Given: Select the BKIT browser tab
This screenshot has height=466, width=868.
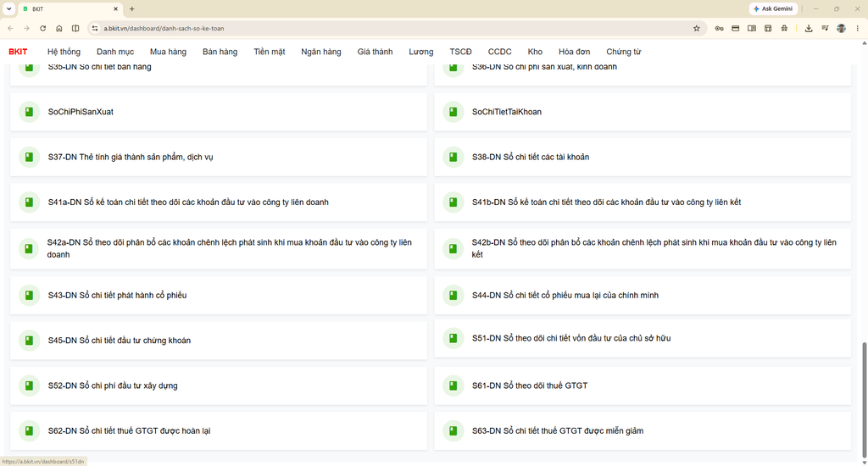Looking at the screenshot, I should [70, 8].
